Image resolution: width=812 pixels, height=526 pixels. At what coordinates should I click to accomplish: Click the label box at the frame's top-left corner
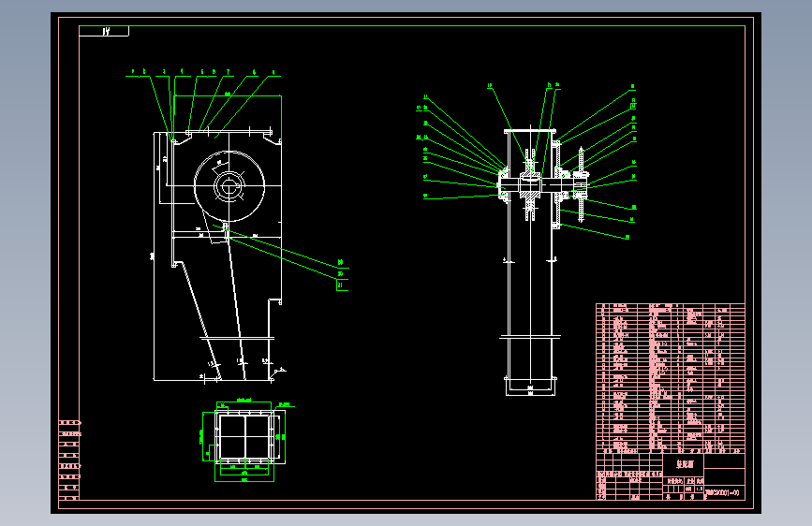pos(104,31)
